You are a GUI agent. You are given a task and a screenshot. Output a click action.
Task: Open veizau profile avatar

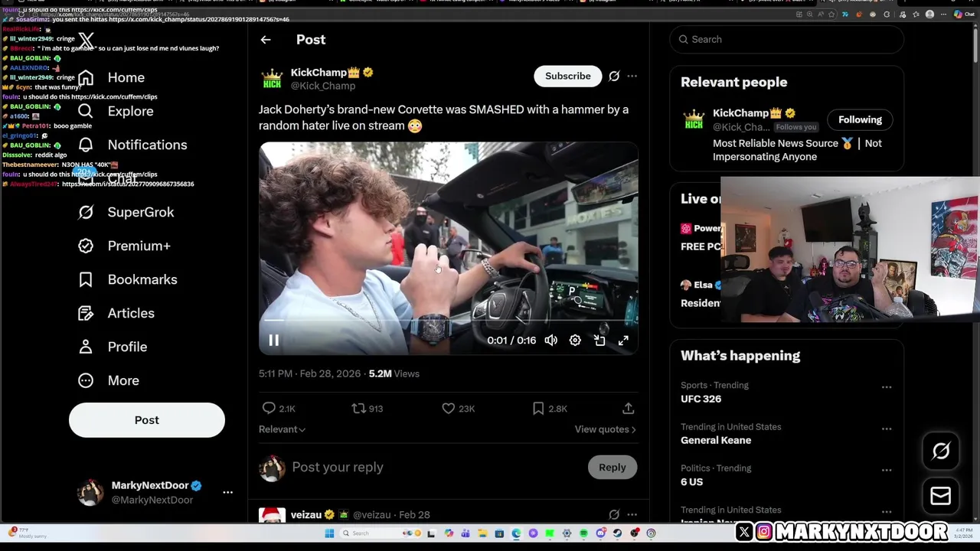(x=272, y=516)
